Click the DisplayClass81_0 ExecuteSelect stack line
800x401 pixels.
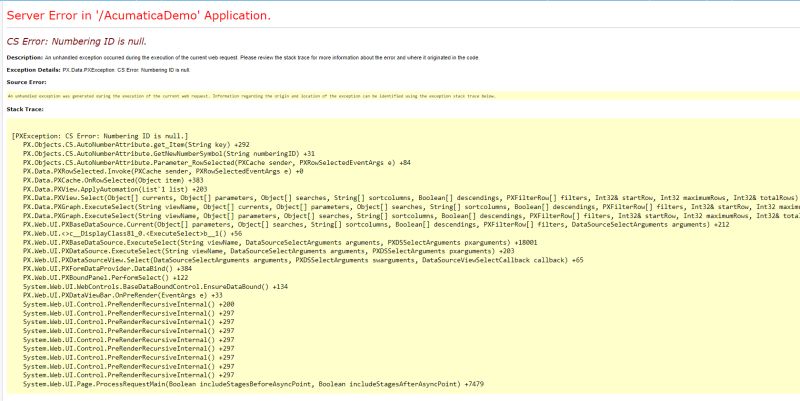tap(133, 233)
